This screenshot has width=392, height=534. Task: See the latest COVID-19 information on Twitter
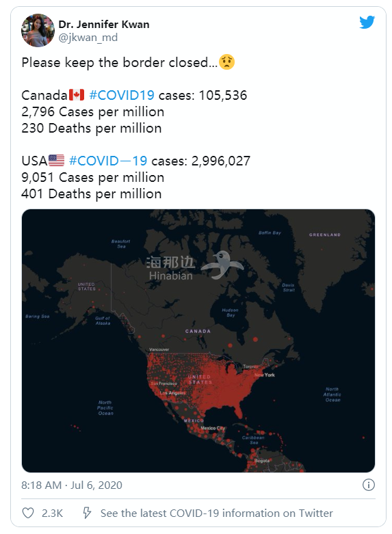[216, 513]
